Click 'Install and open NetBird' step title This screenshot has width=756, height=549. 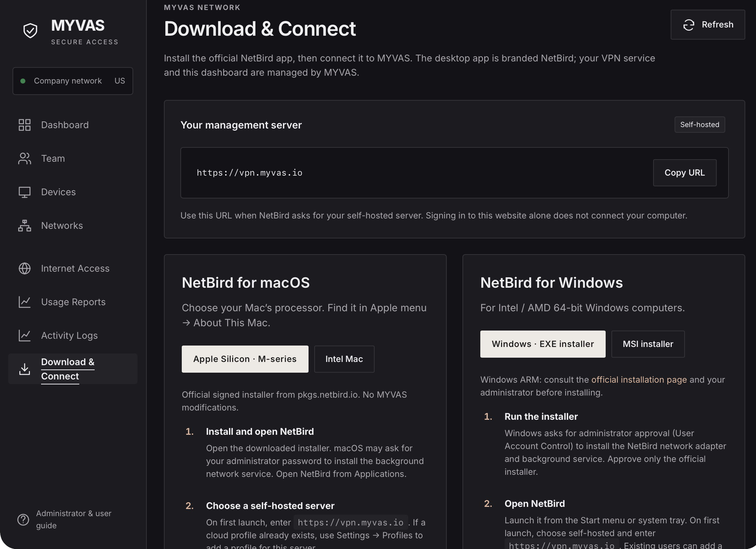coord(260,432)
